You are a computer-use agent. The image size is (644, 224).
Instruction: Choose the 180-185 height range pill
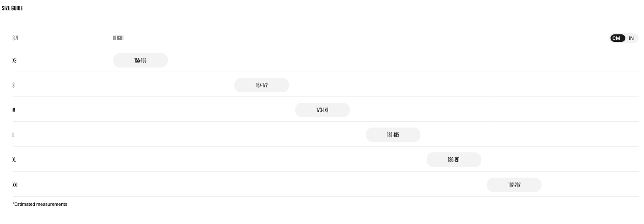pos(393,135)
